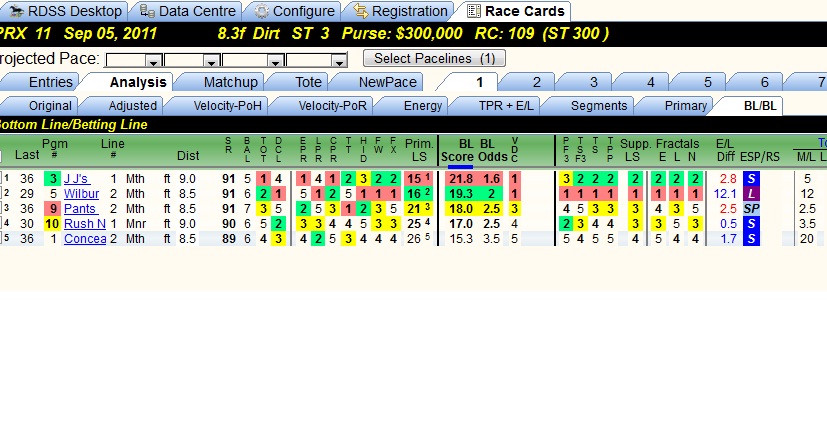
Task: Click BL Score value 21.8
Action: [460, 179]
